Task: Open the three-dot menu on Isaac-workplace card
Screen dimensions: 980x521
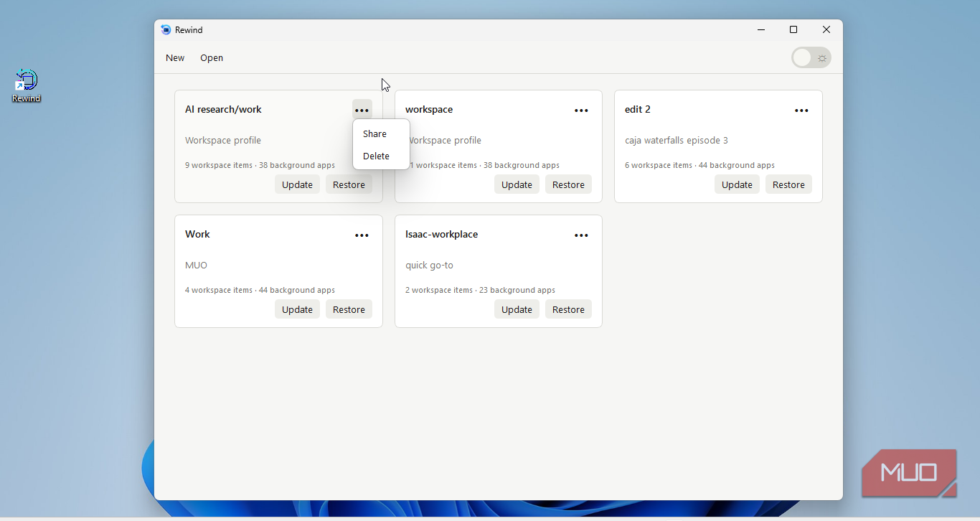Action: pyautogui.click(x=581, y=235)
